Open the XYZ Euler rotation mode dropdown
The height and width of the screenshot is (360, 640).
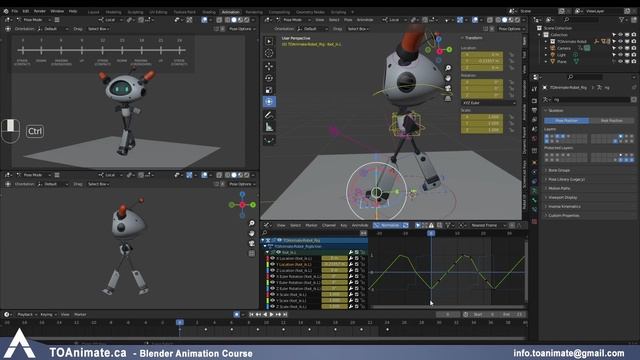click(x=488, y=103)
